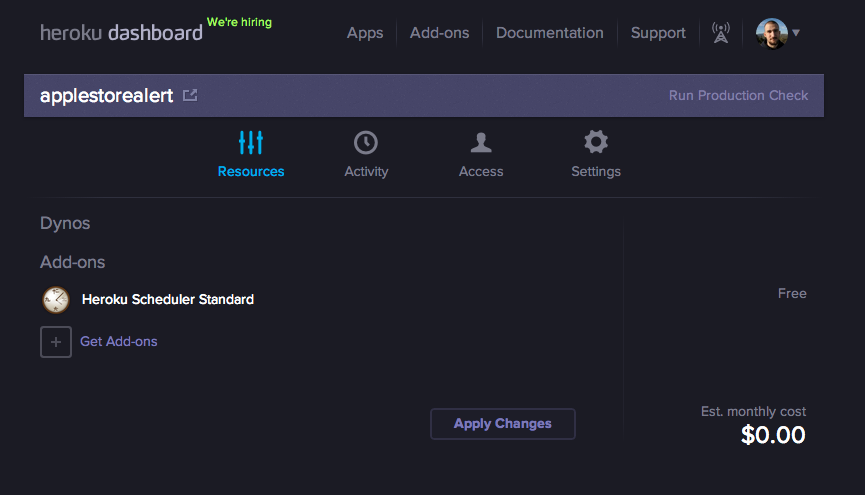Click the Resources sliders icon

[x=251, y=142]
